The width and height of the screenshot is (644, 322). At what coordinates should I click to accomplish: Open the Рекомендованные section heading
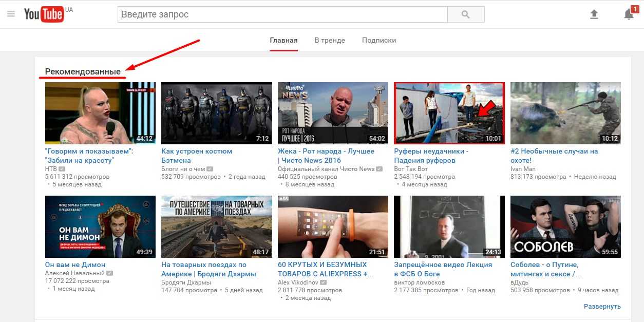(x=83, y=71)
